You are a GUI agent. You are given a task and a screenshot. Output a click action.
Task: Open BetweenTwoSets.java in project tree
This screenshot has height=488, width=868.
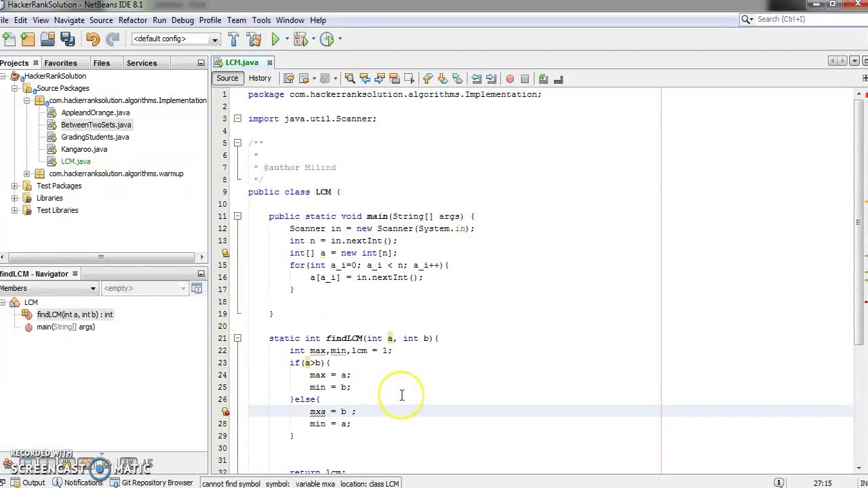tap(96, 125)
